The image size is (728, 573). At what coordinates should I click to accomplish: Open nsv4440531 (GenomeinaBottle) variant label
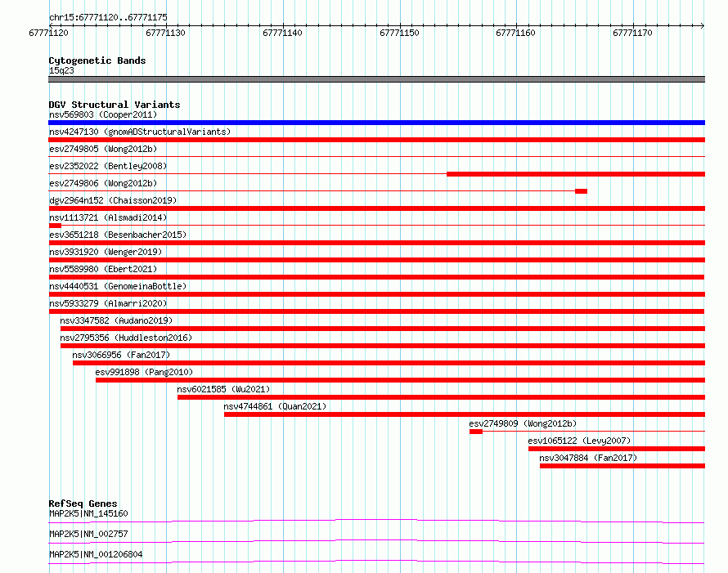point(118,286)
